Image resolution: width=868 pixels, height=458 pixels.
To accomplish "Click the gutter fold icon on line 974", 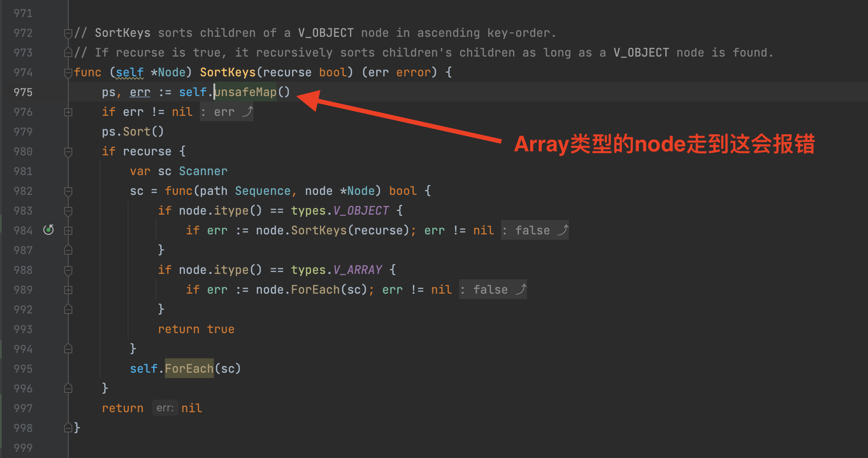I will (68, 72).
